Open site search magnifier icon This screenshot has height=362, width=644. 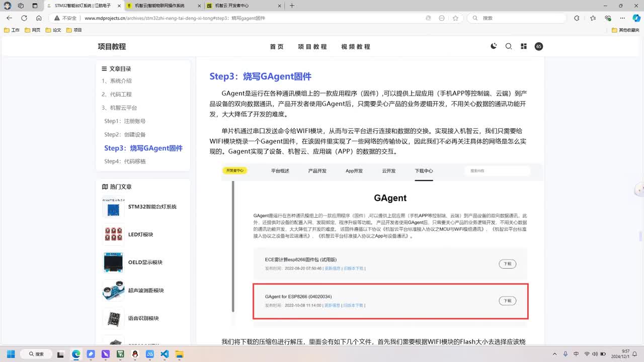pyautogui.click(x=509, y=46)
